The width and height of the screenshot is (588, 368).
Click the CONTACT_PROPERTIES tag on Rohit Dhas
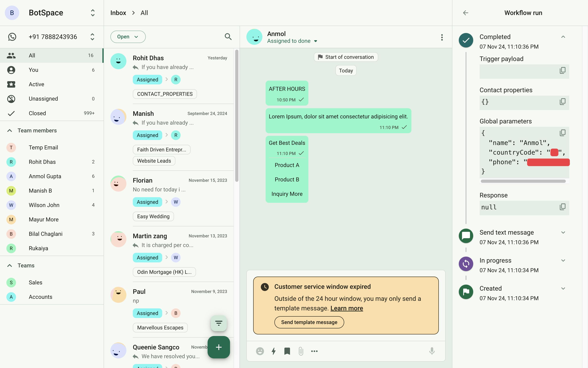click(x=165, y=94)
